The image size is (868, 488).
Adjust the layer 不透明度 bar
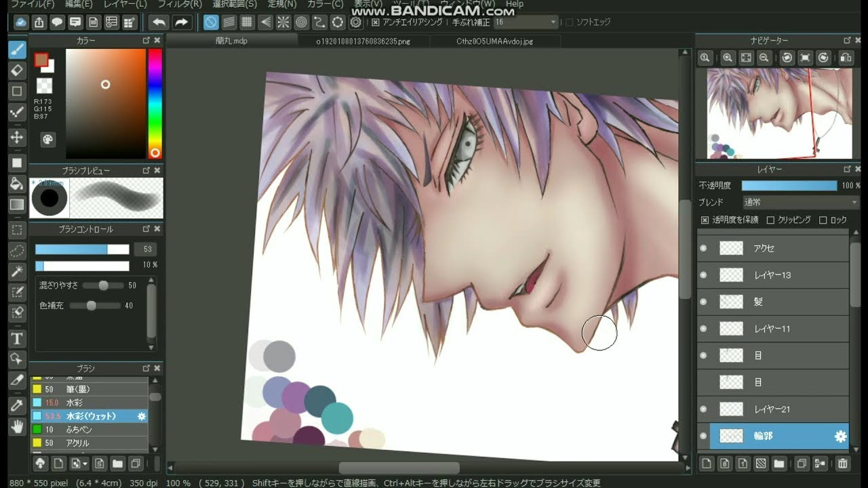tap(789, 186)
